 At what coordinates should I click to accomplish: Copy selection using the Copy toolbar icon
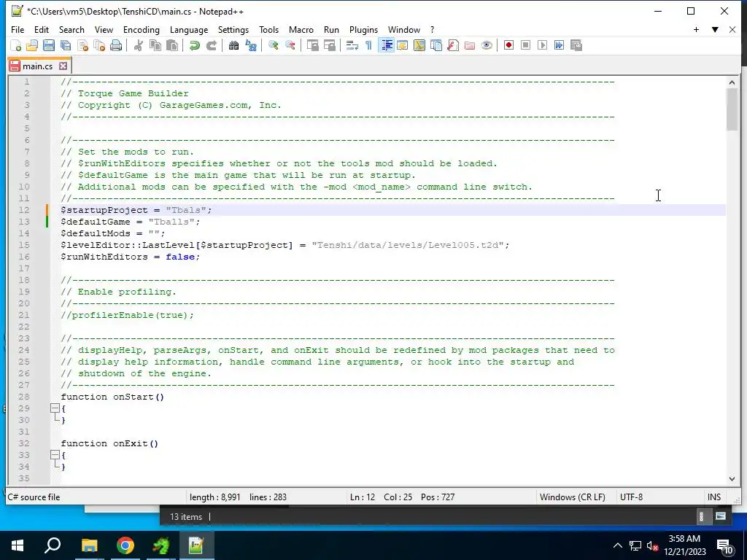click(x=155, y=45)
